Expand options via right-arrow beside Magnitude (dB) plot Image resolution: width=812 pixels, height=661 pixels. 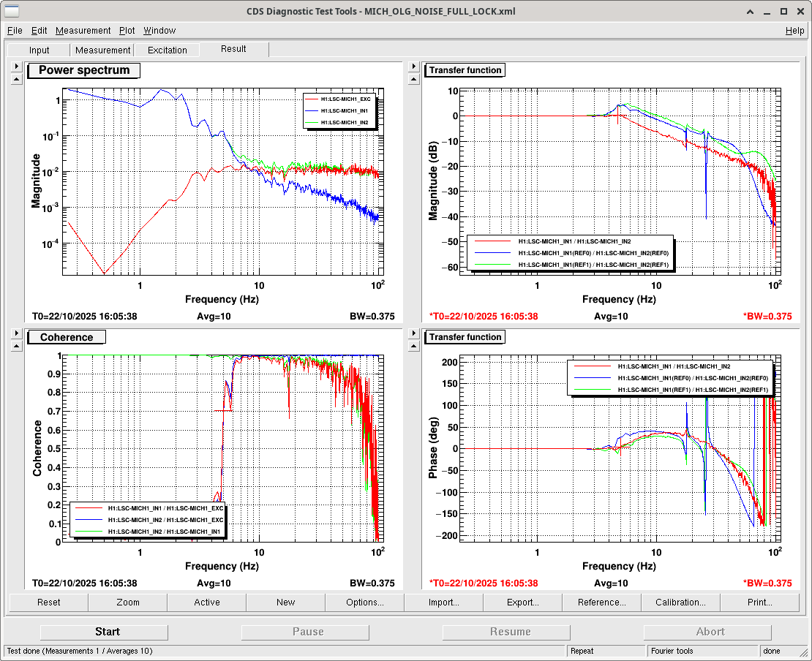coord(414,67)
